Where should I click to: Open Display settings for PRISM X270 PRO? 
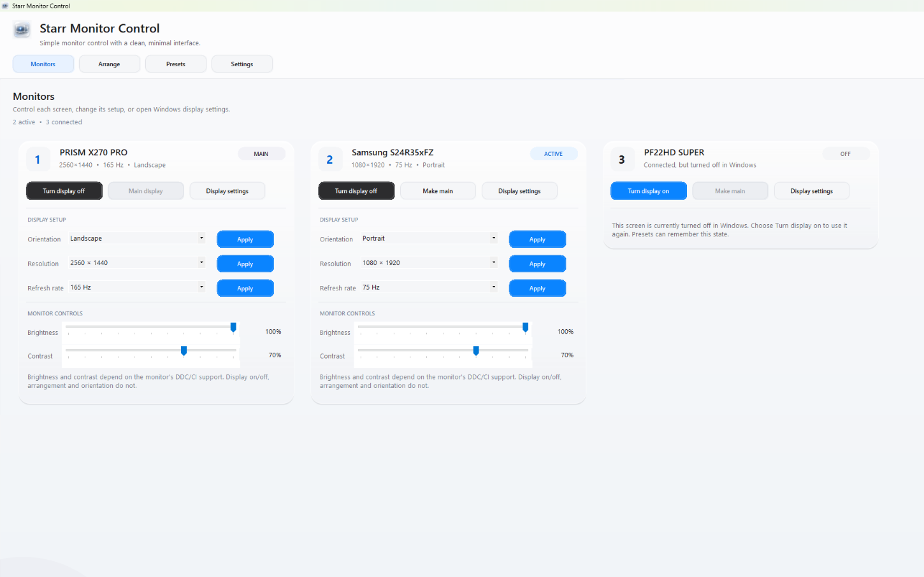click(227, 191)
